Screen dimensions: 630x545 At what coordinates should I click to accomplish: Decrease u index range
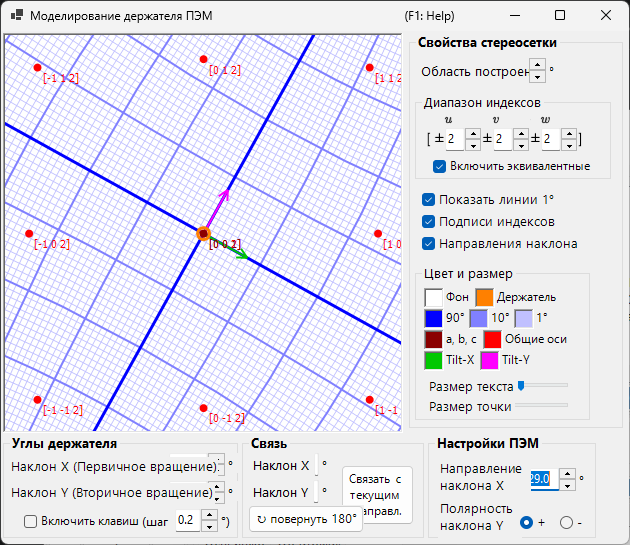[473, 145]
